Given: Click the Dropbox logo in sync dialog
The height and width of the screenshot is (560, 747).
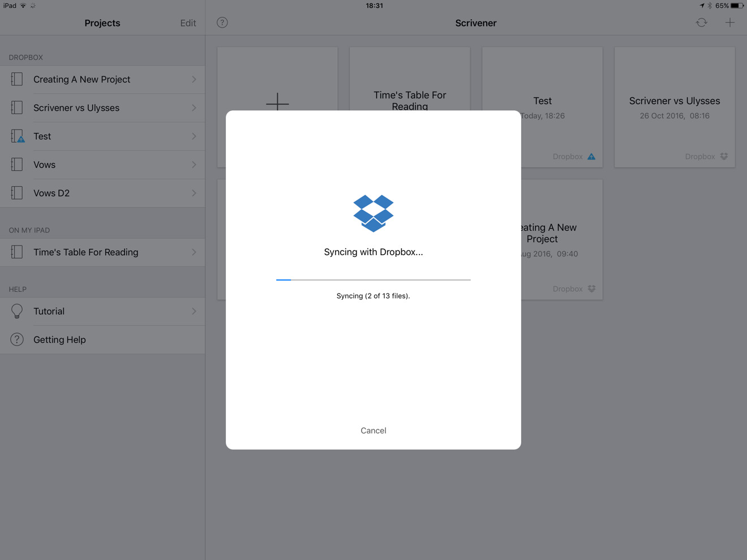Looking at the screenshot, I should click(373, 213).
